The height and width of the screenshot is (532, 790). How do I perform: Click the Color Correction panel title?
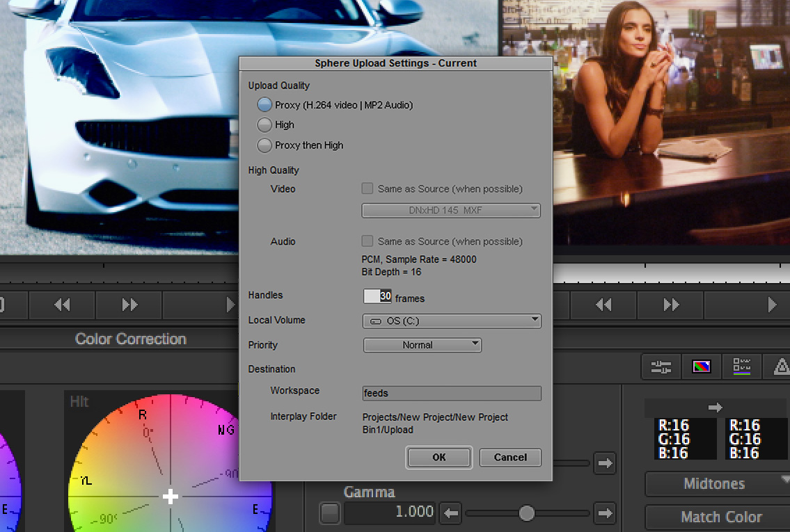click(130, 339)
